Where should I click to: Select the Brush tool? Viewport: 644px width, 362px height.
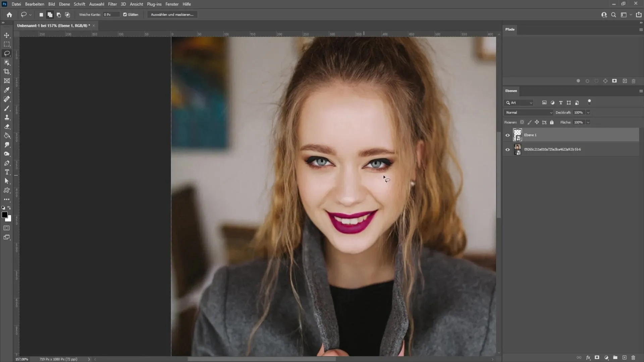(7, 108)
